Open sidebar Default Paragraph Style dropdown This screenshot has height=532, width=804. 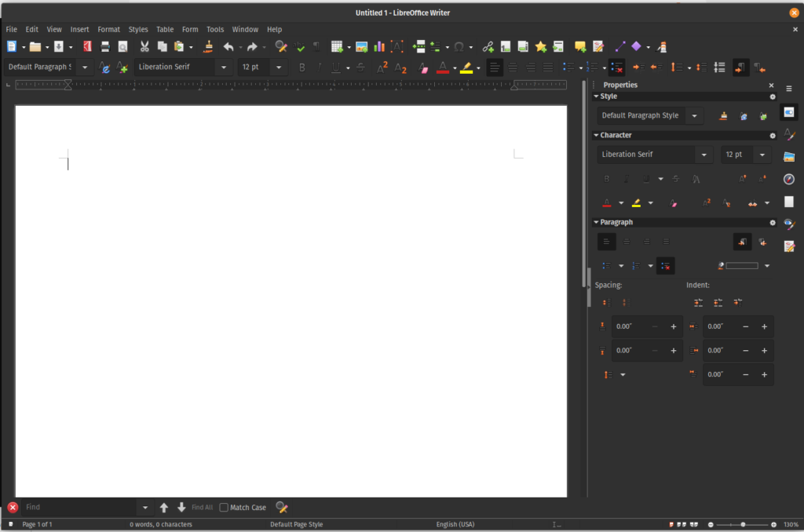pos(694,116)
